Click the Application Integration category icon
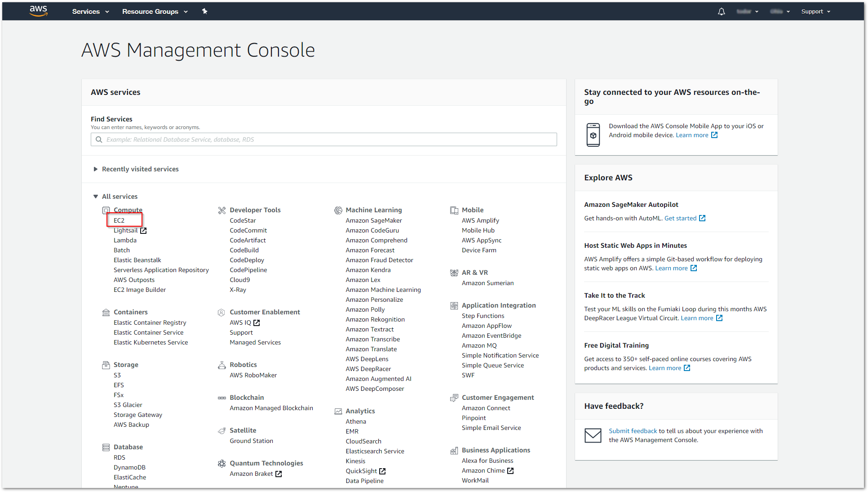Image resolution: width=868 pixels, height=492 pixels. (454, 305)
